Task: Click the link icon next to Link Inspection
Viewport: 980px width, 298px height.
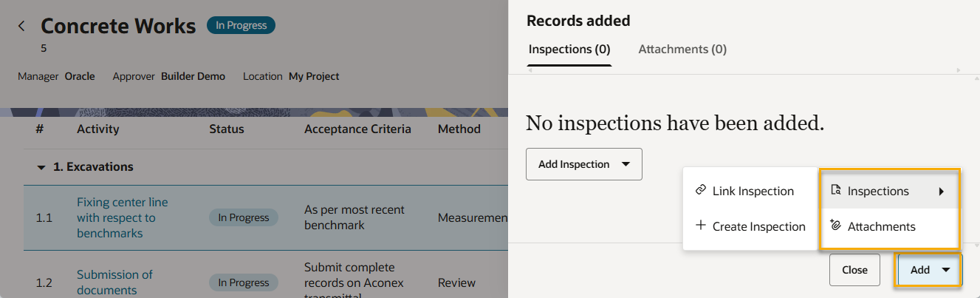Action: point(701,190)
